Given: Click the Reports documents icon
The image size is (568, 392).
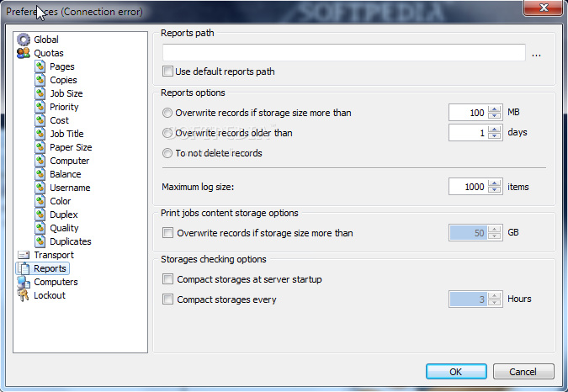Looking at the screenshot, I should coord(24,268).
